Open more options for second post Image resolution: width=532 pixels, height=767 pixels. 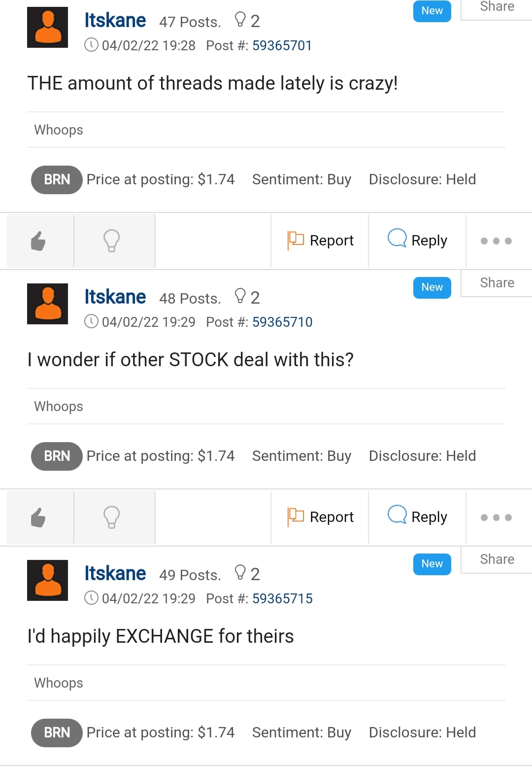pos(496,518)
